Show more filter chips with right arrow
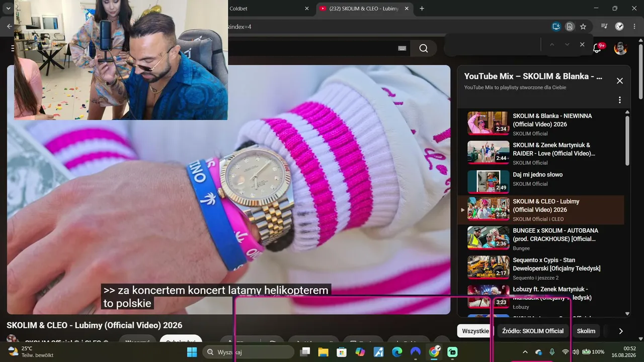 [621, 331]
